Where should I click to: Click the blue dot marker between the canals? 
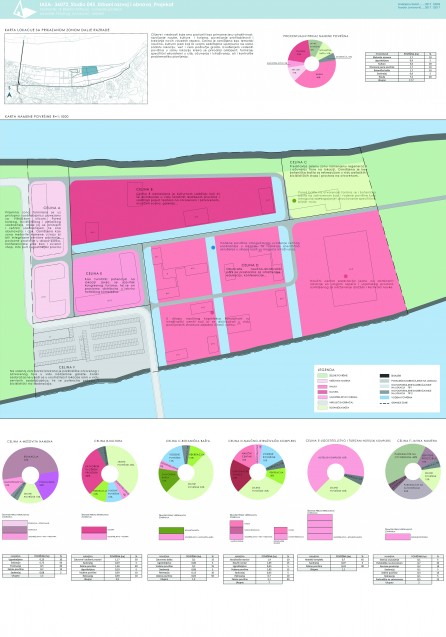click(x=213, y=247)
